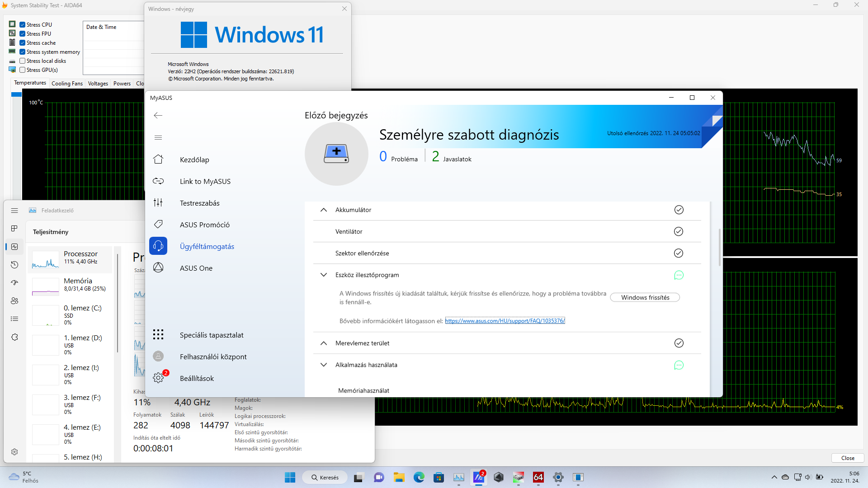This screenshot has height=488, width=868.
Task: Enable Stress local disks checkbox
Action: [x=22, y=61]
